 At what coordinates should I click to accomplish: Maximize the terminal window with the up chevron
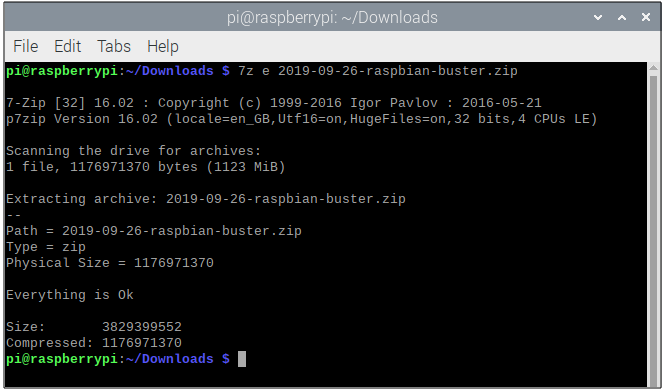pos(622,17)
